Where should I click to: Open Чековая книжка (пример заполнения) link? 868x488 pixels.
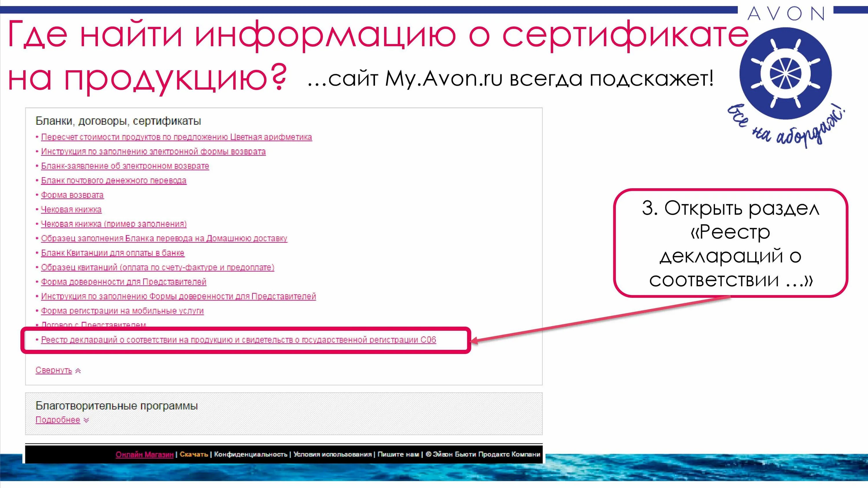pos(113,224)
